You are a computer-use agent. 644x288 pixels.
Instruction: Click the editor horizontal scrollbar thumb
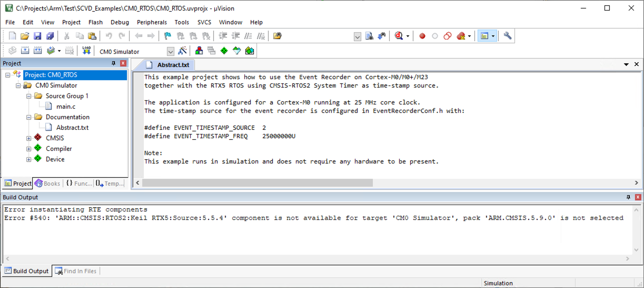[x=257, y=183]
